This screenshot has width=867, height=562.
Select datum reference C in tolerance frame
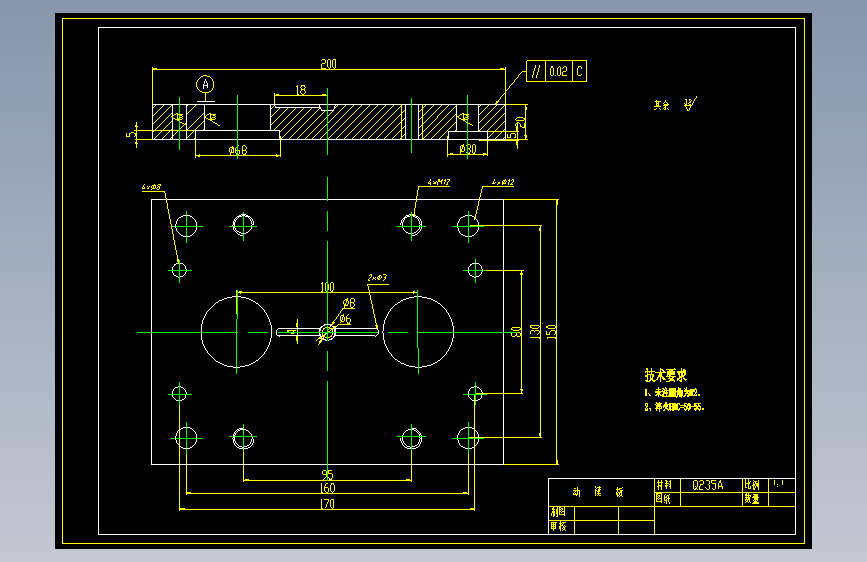579,71
